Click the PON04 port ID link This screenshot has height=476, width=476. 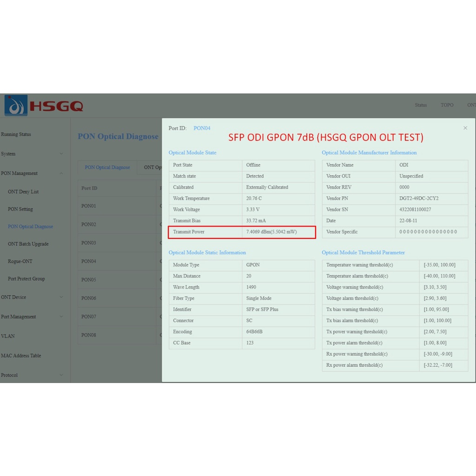pyautogui.click(x=202, y=128)
